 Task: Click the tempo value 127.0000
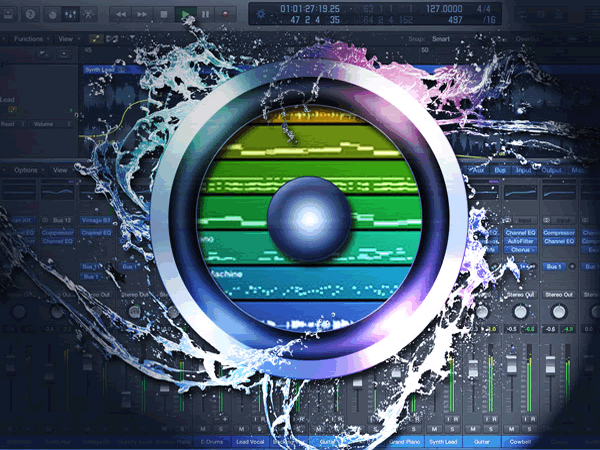(444, 8)
